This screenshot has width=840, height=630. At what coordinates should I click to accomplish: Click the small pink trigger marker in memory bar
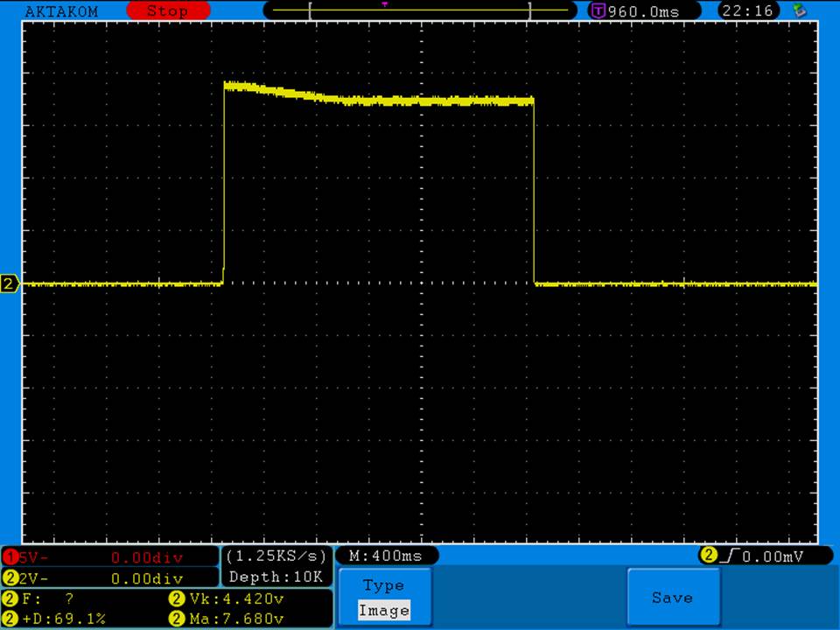(x=385, y=3)
